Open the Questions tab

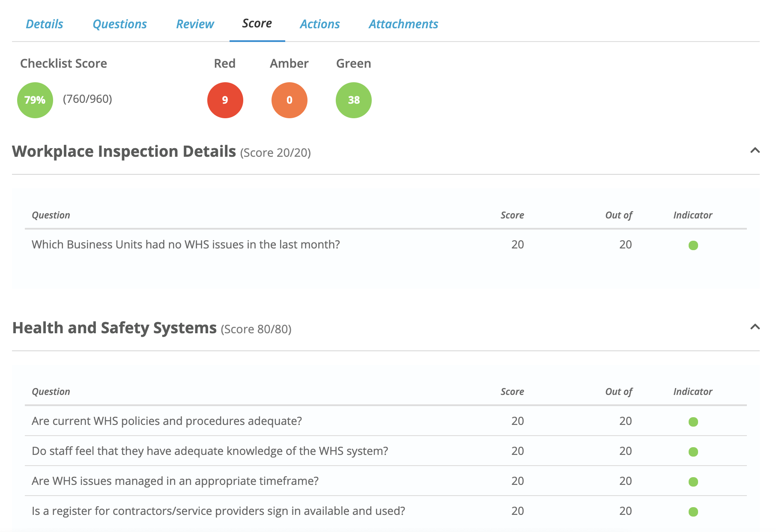coord(119,24)
